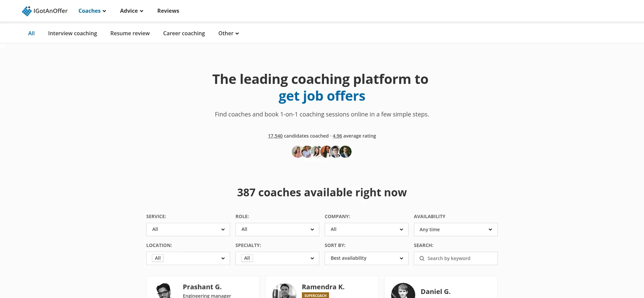Open the Advice navigation menu
The height and width of the screenshot is (298, 644).
point(131,11)
